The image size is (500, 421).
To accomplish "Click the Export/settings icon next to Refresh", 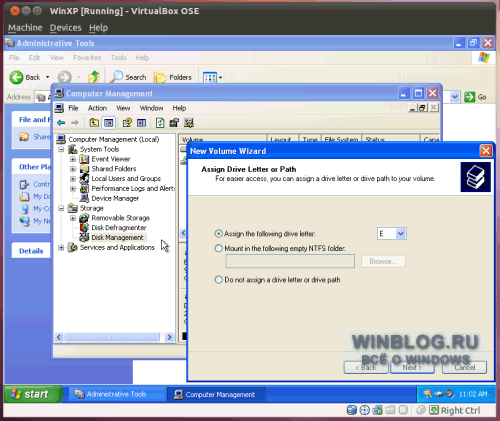I will 174,123.
